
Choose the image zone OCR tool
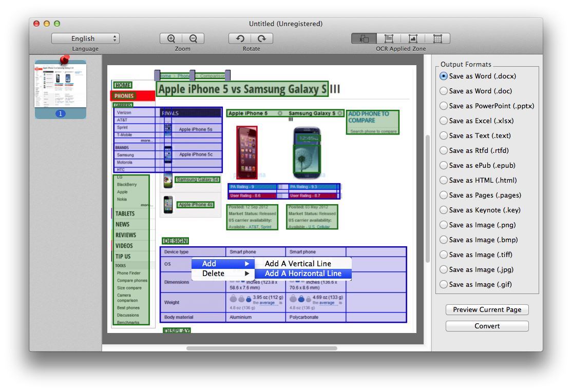pyautogui.click(x=413, y=38)
